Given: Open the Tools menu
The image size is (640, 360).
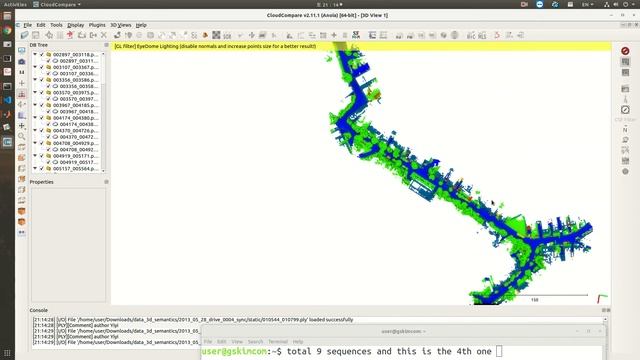Looking at the screenshot, I should tap(56, 25).
